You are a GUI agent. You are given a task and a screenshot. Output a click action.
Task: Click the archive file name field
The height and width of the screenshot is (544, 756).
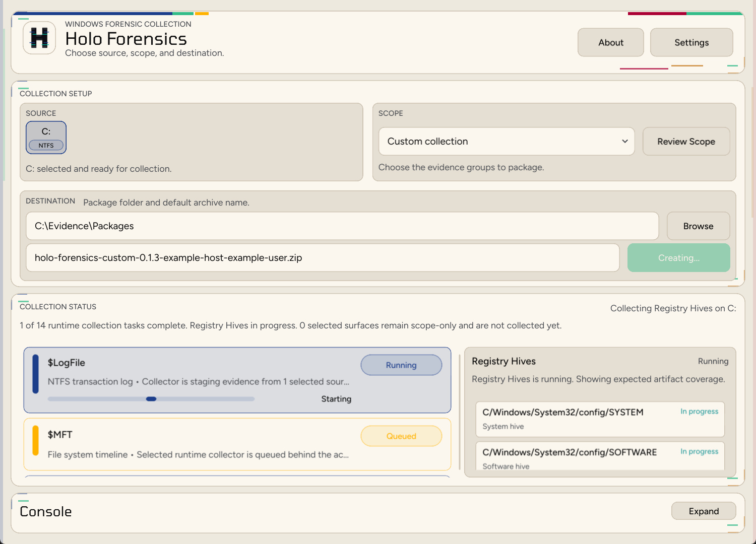[x=323, y=258]
